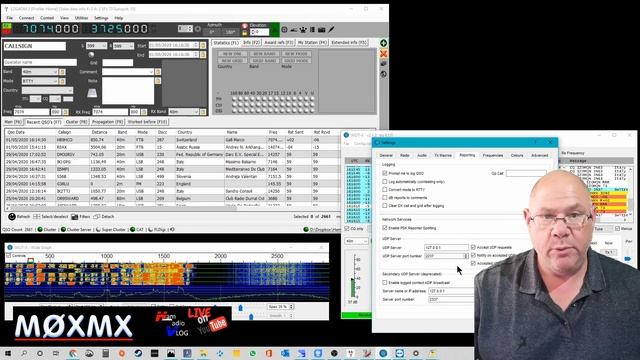Click the crown icon in the Log4OM top toolbar

coord(303,29)
